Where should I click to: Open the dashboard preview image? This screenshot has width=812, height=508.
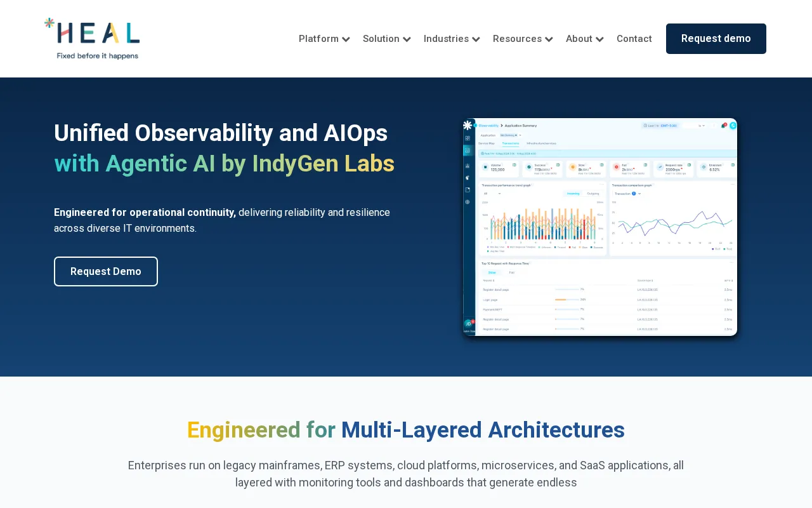[600, 227]
